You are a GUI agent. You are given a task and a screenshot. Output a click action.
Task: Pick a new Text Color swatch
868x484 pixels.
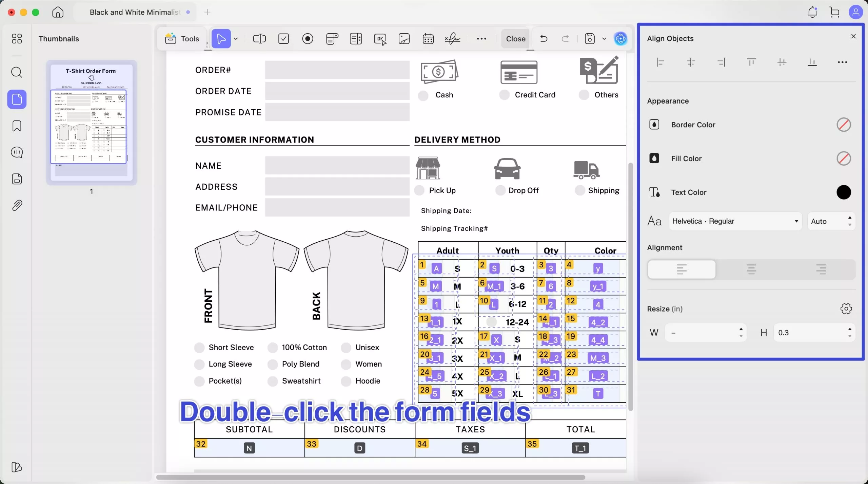844,192
